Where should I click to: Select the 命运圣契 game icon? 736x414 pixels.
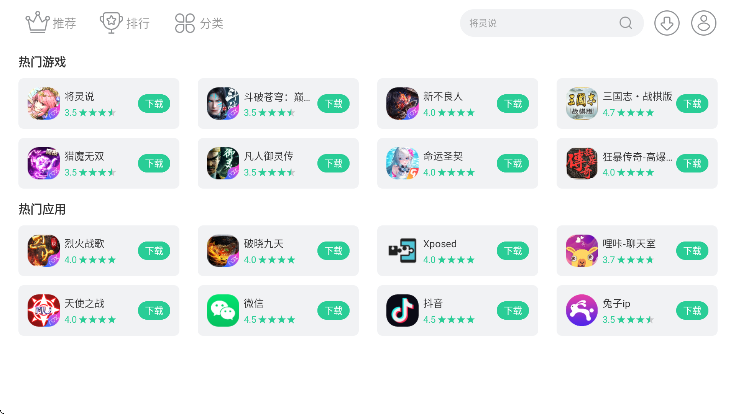tap(402, 163)
